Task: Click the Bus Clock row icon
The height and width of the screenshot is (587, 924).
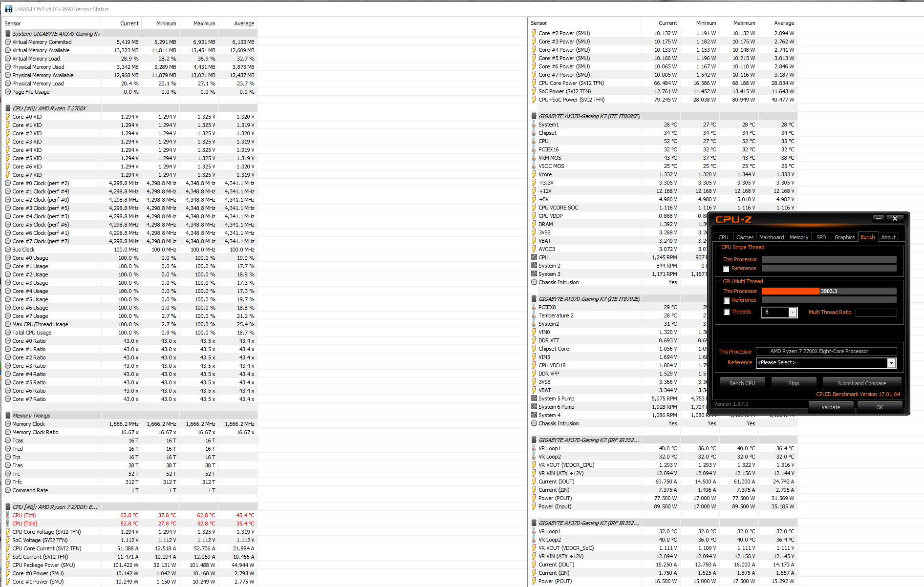Action: [x=8, y=250]
